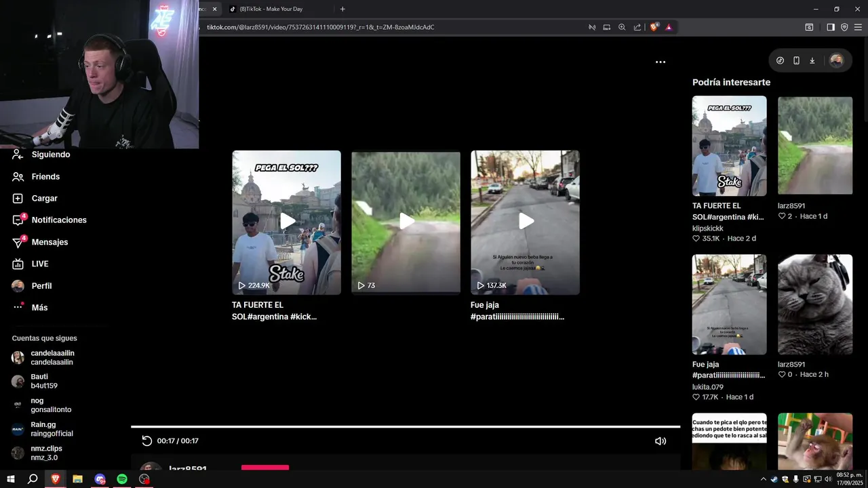Image resolution: width=868 pixels, height=488 pixels.
Task: Toggle Brave sidebar panel
Action: (831, 27)
